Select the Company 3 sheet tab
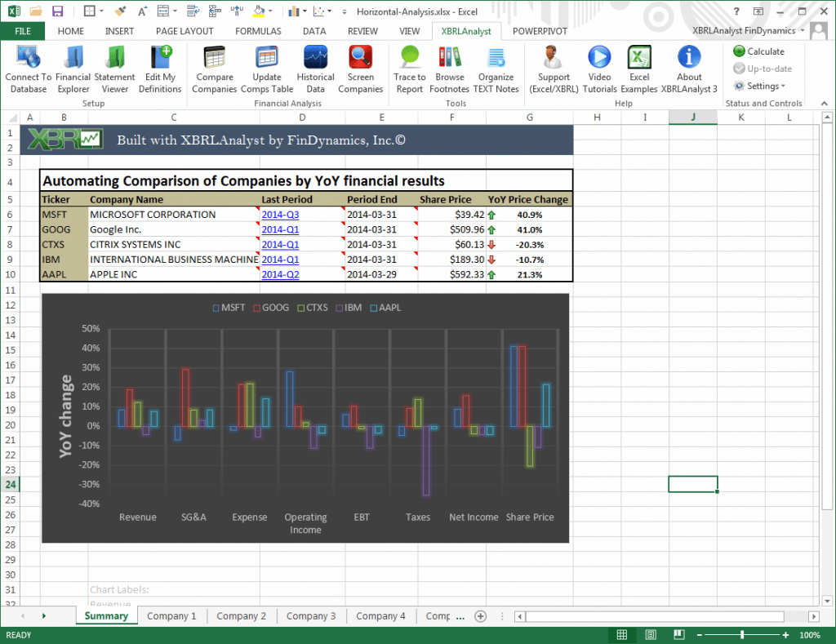Screen dimensions: 836x644 pyautogui.click(x=310, y=615)
